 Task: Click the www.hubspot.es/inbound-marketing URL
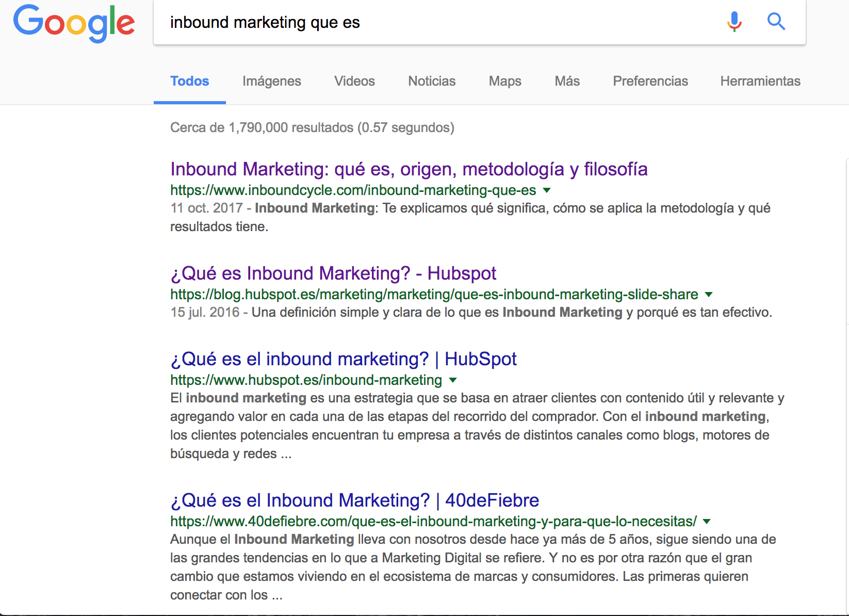(306, 380)
